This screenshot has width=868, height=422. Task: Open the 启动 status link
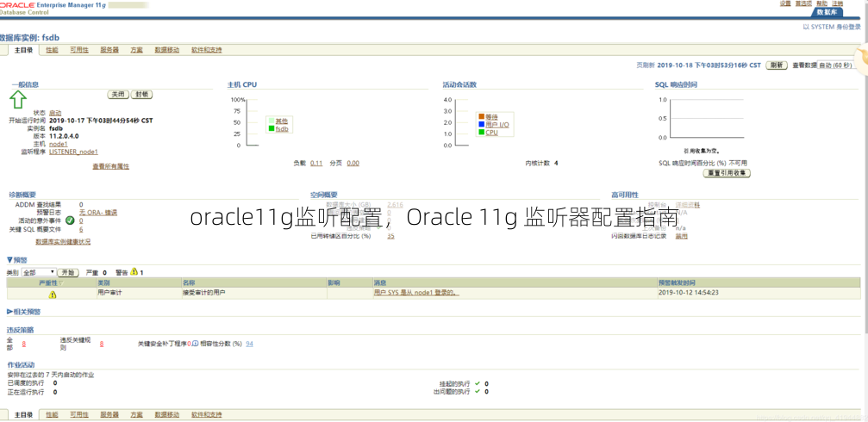tap(55, 112)
